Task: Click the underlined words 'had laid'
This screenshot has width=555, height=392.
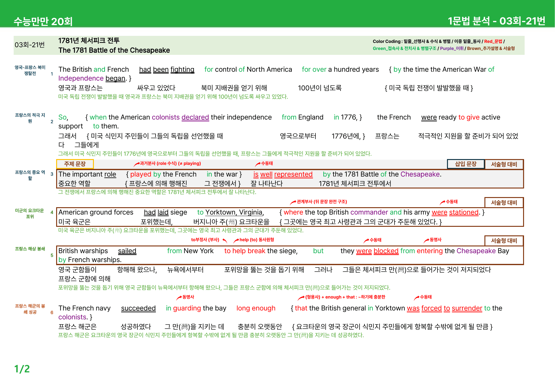Action: pyautogui.click(x=156, y=212)
